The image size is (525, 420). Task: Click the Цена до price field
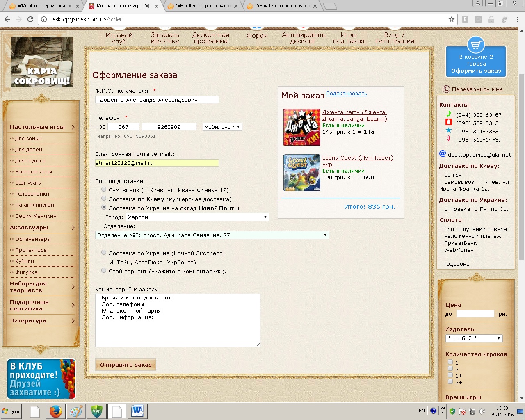[475, 314]
